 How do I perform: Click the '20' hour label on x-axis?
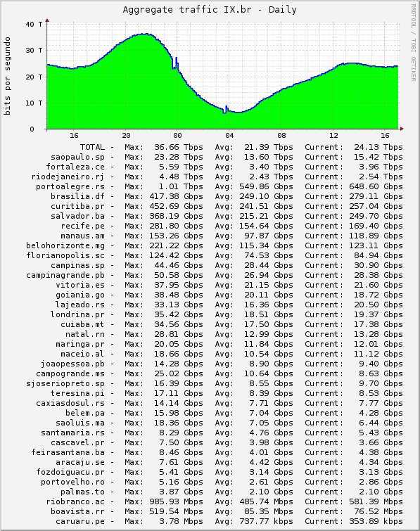point(126,136)
